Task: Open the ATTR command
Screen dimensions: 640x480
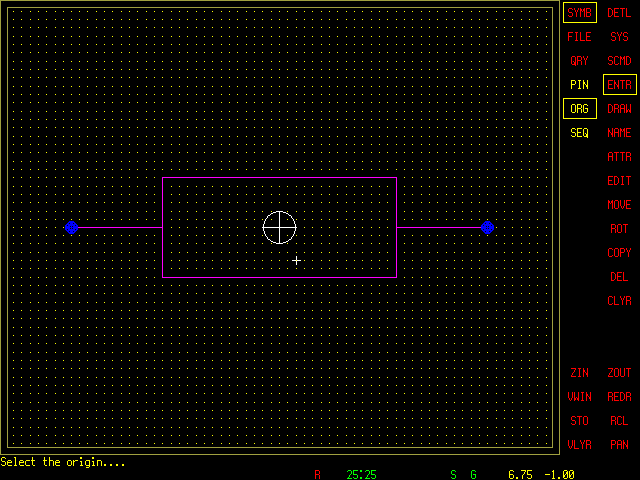Action: pos(619,157)
